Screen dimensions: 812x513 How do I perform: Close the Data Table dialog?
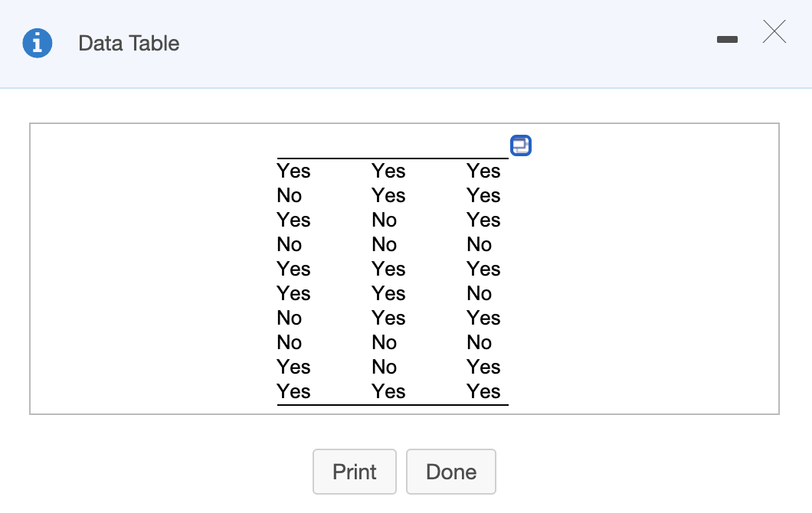(774, 32)
